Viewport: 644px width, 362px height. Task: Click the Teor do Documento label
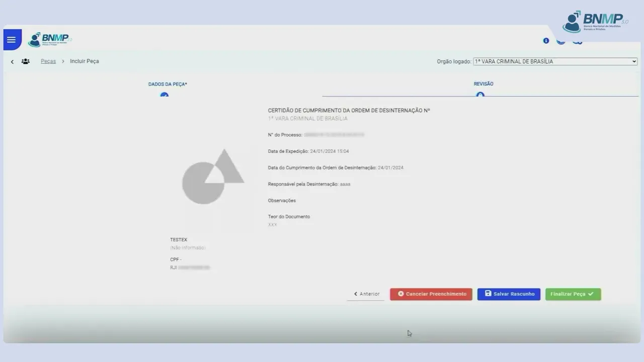[289, 217]
